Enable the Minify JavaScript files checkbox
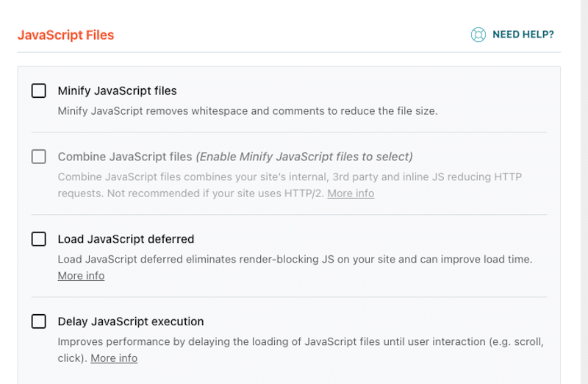 pyautogui.click(x=39, y=90)
